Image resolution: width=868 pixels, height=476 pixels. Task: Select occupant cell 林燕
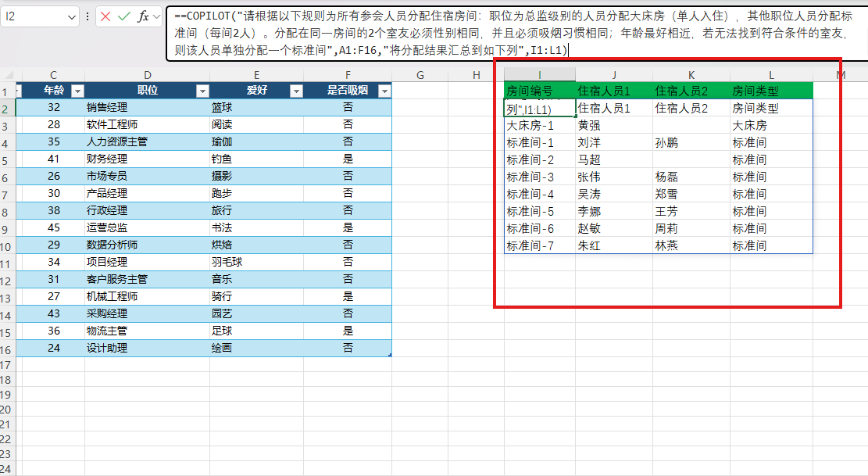[691, 245]
